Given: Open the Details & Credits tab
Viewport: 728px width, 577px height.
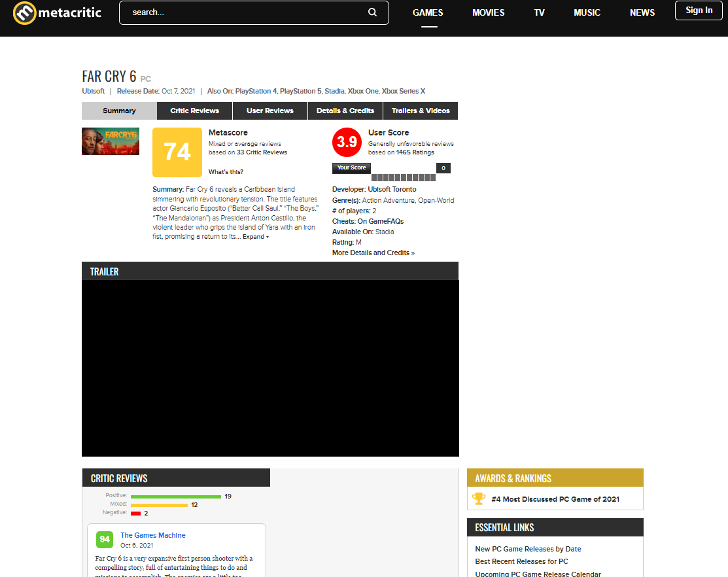Looking at the screenshot, I should tap(345, 111).
